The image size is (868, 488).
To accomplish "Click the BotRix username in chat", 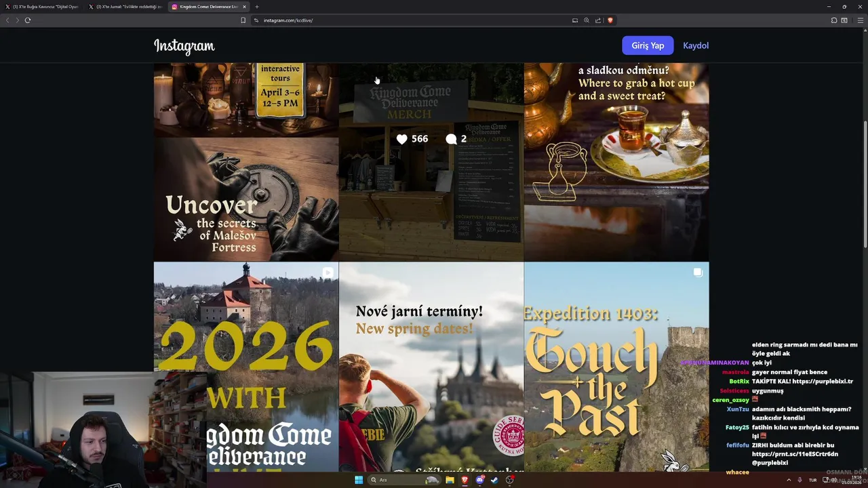I will click(739, 382).
